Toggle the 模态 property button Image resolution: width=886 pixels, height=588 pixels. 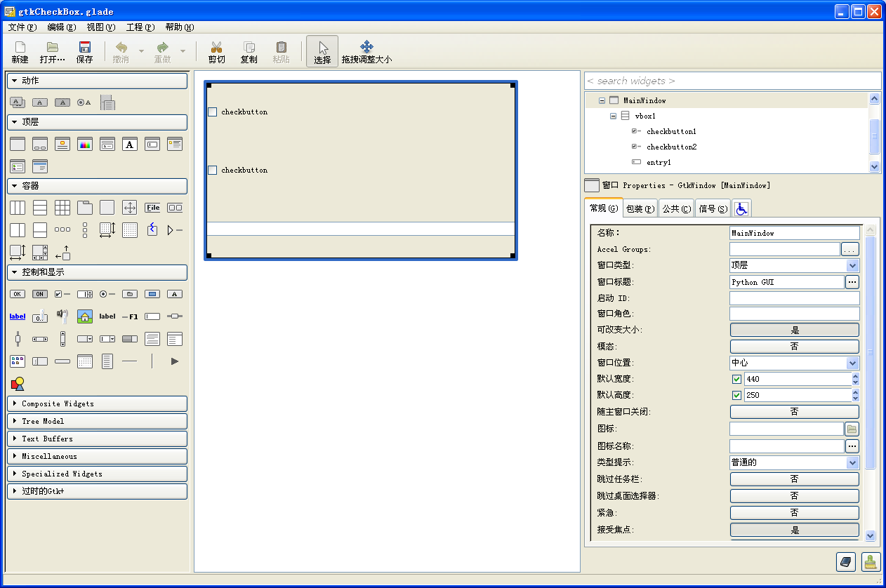pos(794,346)
